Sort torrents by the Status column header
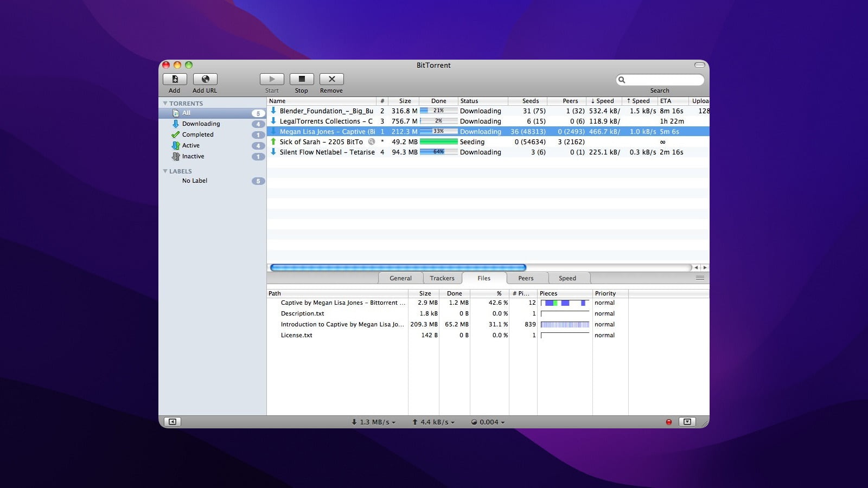868x488 pixels. (482, 101)
